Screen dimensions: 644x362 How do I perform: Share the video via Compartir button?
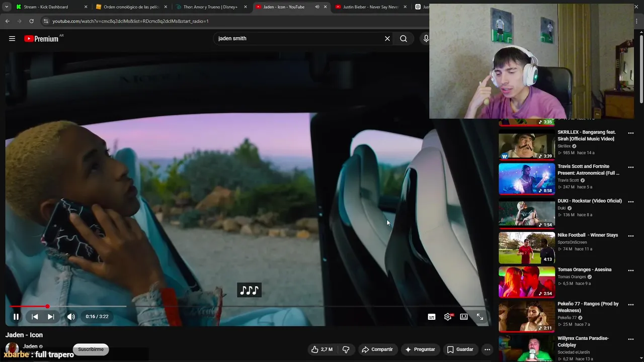click(x=377, y=349)
